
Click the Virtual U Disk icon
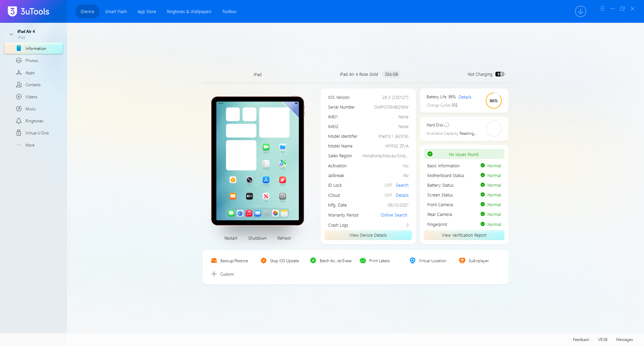pos(19,133)
